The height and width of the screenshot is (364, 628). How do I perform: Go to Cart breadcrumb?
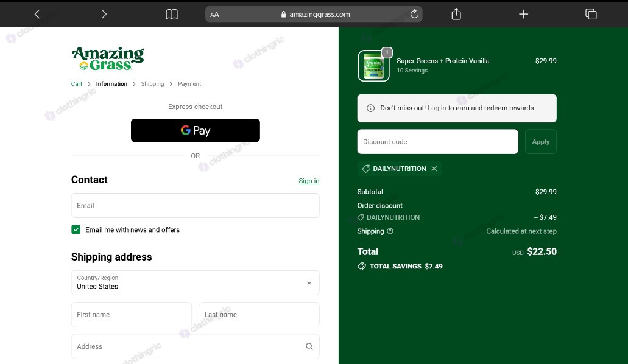point(77,83)
